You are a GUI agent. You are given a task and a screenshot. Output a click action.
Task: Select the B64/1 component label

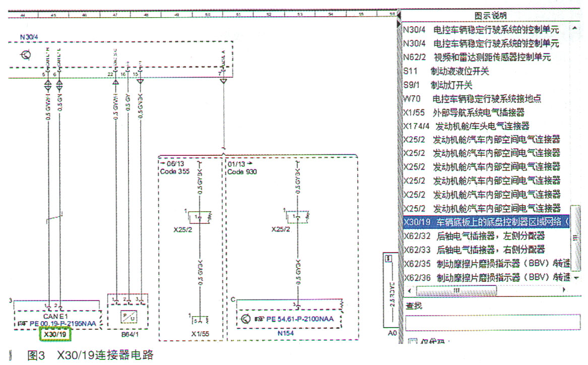(x=130, y=334)
